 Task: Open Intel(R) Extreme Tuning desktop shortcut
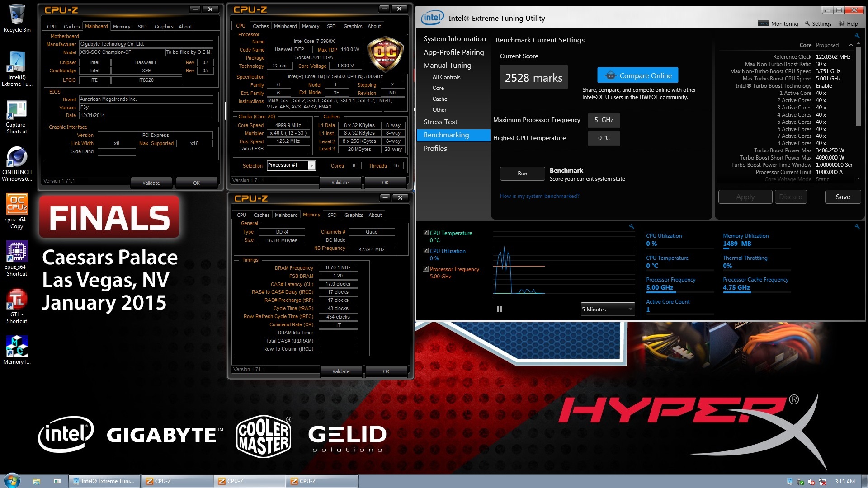pyautogui.click(x=17, y=69)
